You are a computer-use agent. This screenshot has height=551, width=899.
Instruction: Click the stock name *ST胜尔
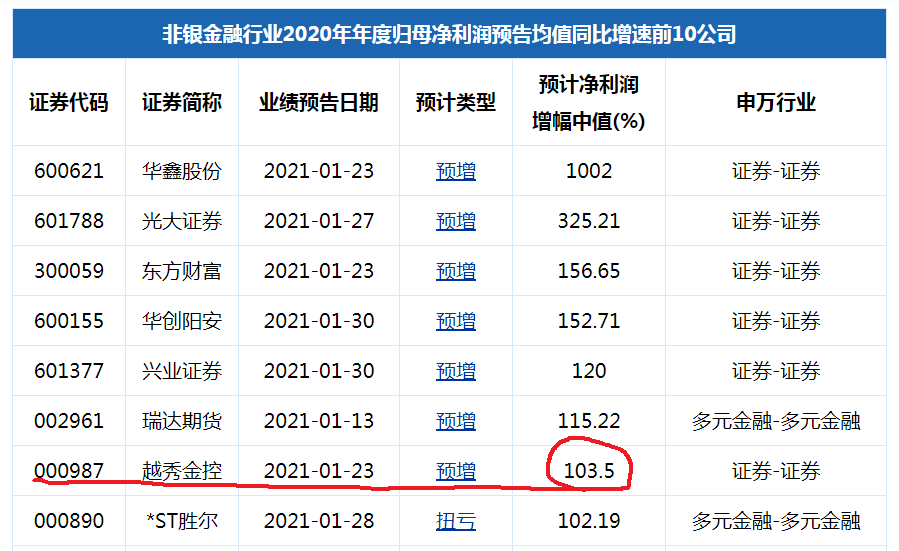(x=182, y=521)
